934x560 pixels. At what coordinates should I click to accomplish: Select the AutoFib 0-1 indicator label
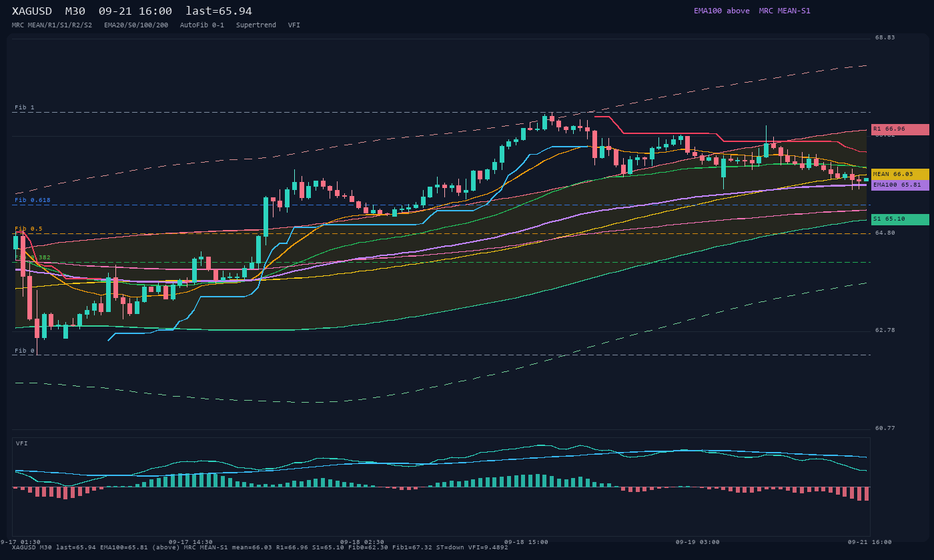pyautogui.click(x=202, y=25)
